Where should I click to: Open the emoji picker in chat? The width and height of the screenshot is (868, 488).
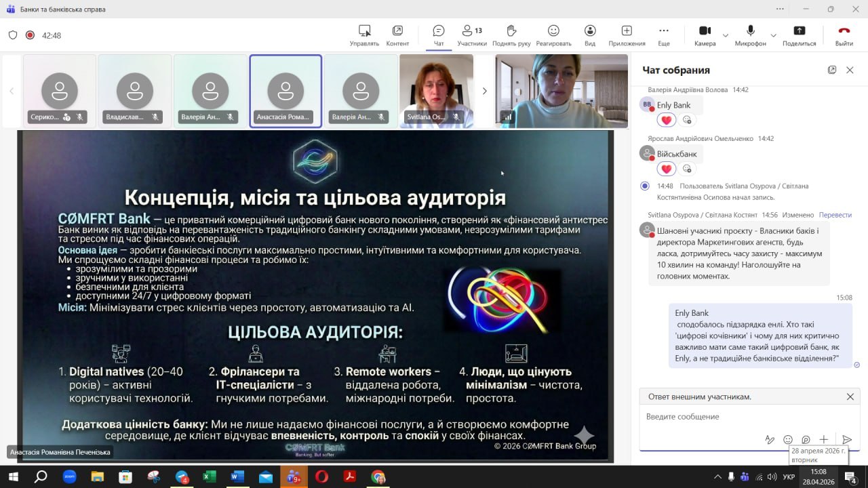pyautogui.click(x=788, y=440)
